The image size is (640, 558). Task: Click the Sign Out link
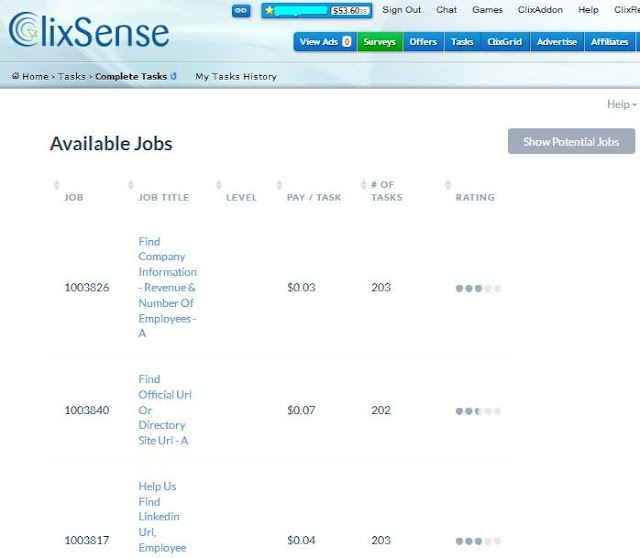402,10
